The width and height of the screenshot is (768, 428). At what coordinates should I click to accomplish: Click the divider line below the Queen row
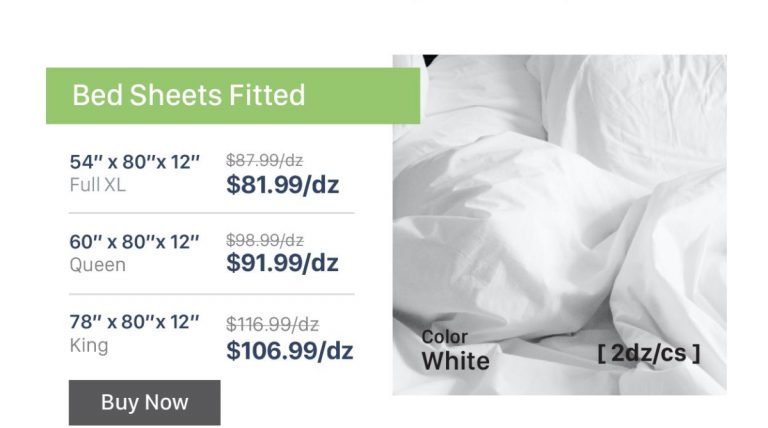click(x=211, y=294)
